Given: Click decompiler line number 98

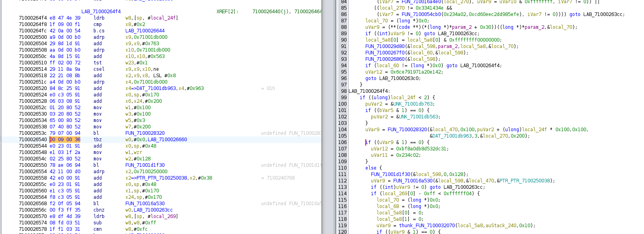Looking at the screenshot, I should [344, 91].
